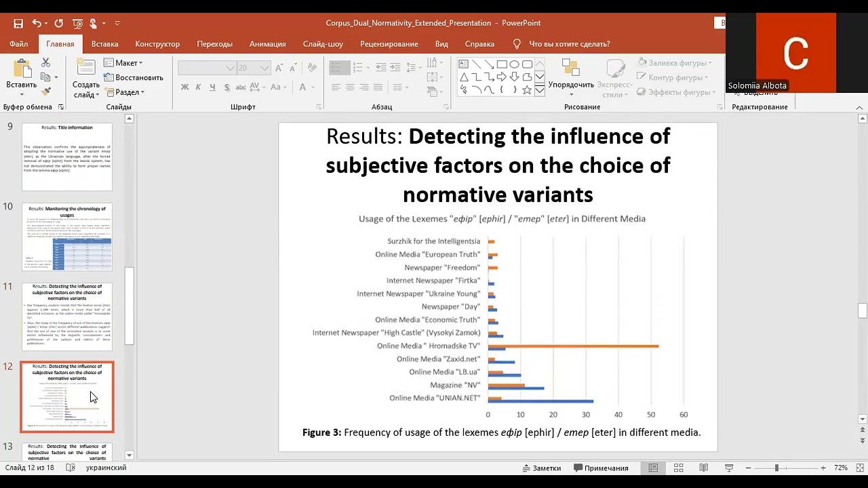Open the Справка tab

tap(479, 43)
